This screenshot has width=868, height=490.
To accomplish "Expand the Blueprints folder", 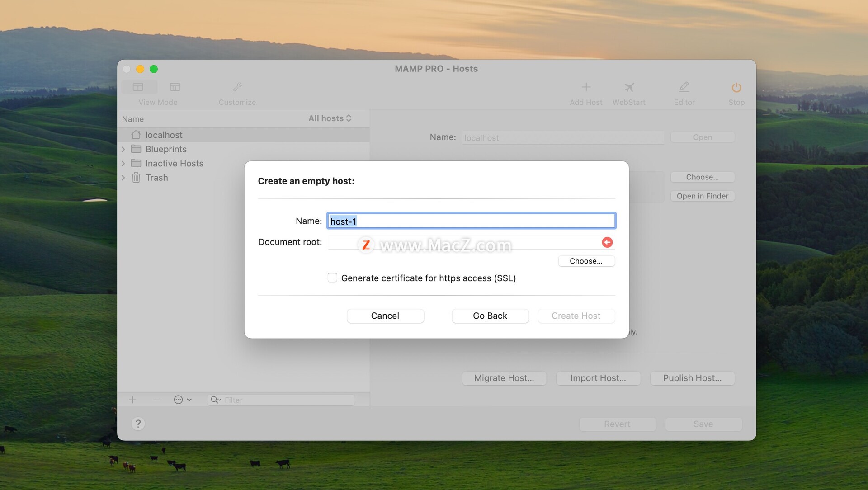I will coord(123,149).
